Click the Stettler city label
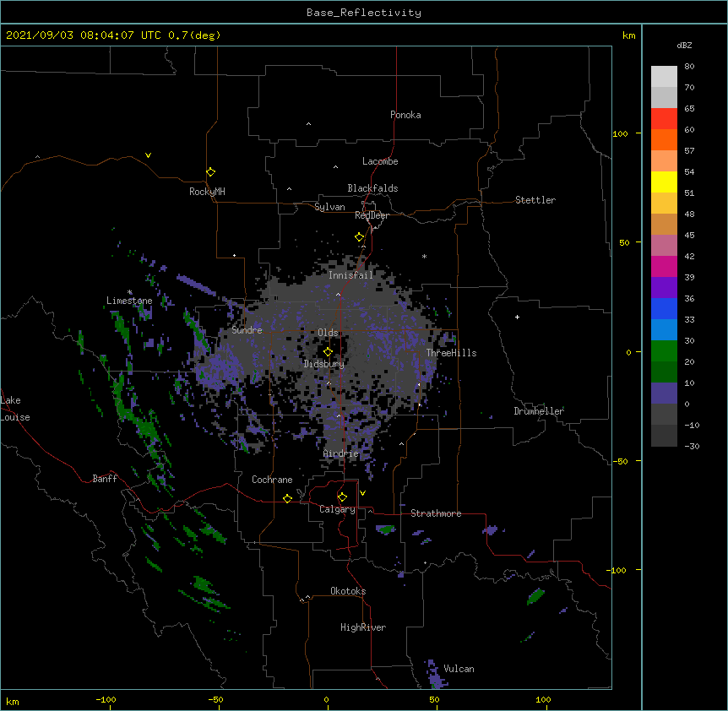Image resolution: width=728 pixels, height=711 pixels. tap(535, 200)
